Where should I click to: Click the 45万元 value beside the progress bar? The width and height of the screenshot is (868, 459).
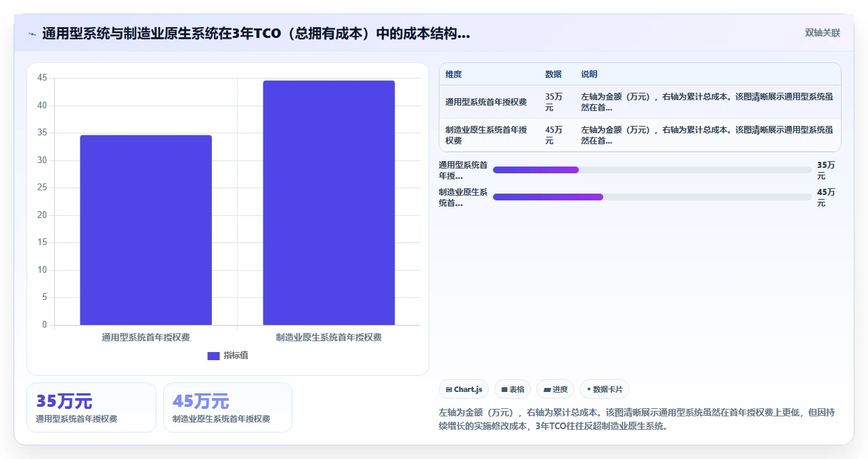(x=826, y=197)
